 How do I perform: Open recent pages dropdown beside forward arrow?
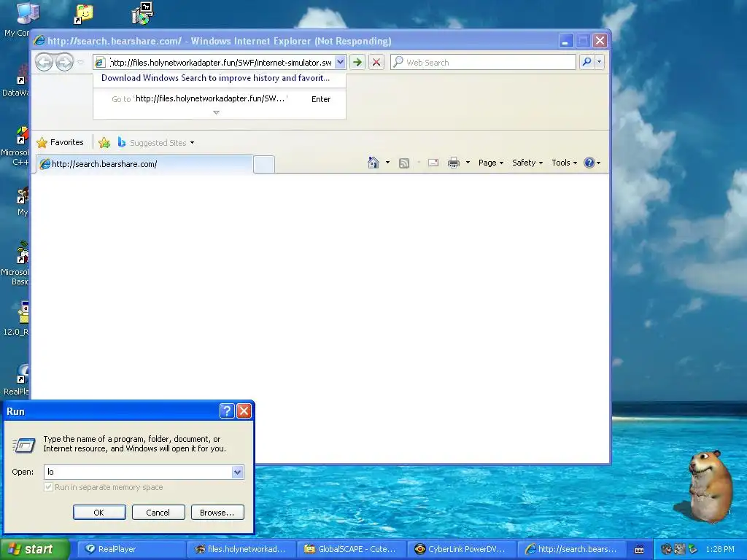point(80,63)
